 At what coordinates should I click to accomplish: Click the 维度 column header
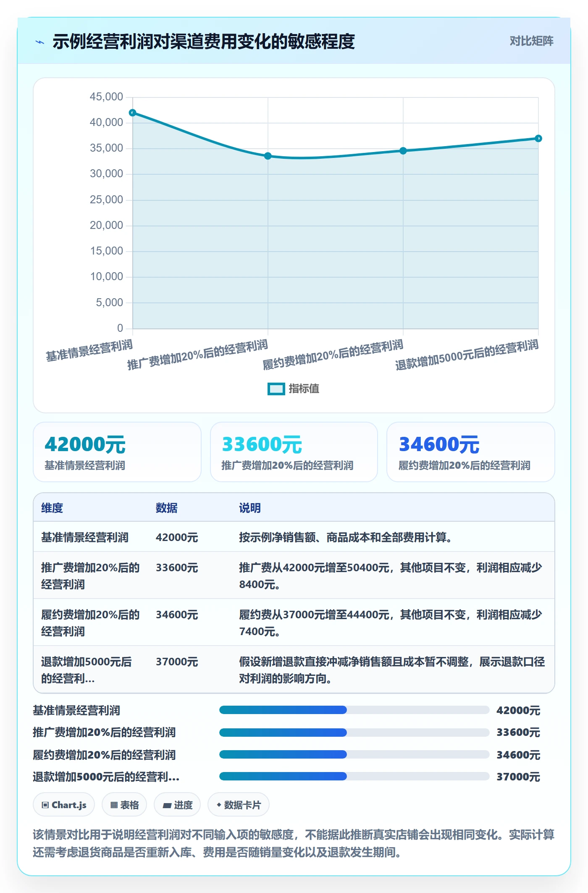click(52, 508)
